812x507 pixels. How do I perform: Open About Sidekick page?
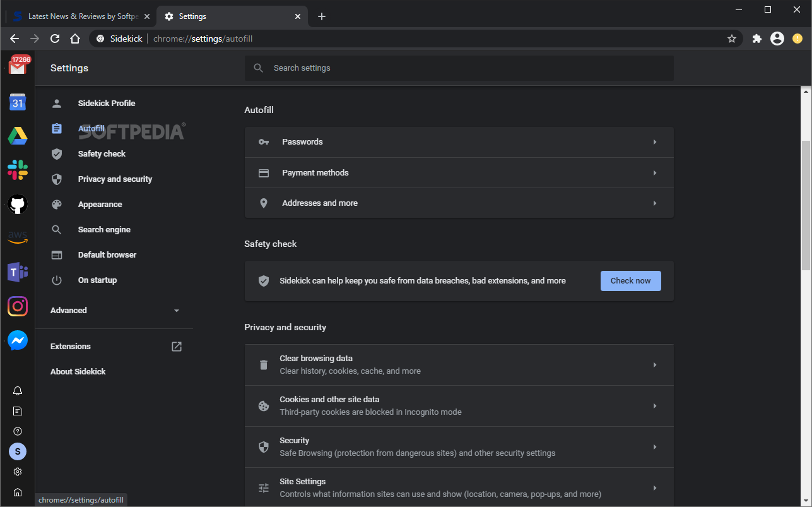coord(78,371)
